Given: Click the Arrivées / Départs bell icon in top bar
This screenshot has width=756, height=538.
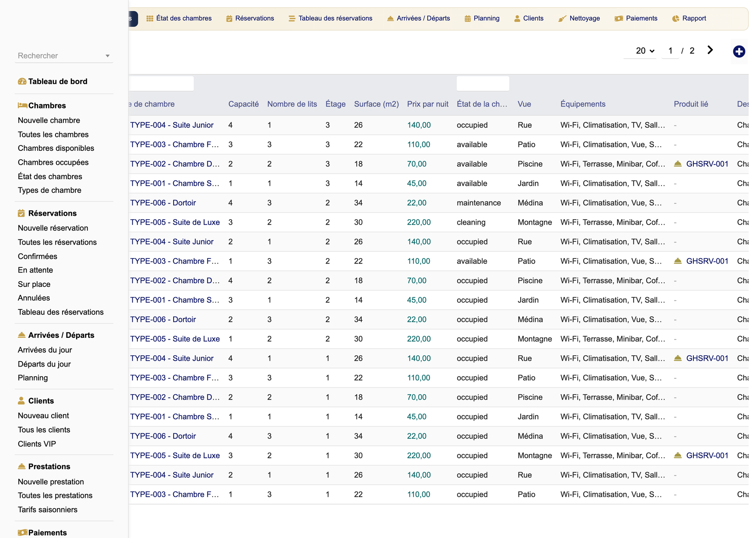Looking at the screenshot, I should (390, 18).
